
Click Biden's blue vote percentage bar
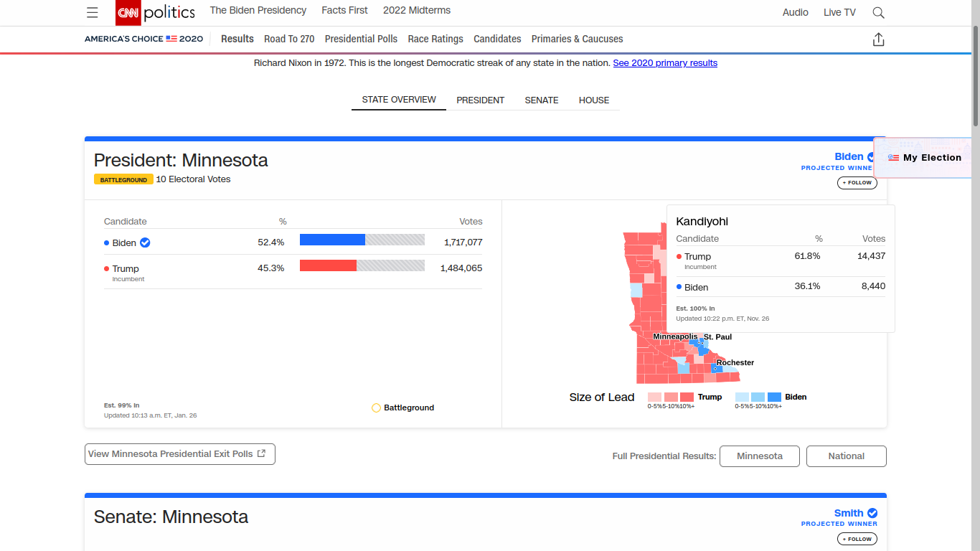coord(332,240)
